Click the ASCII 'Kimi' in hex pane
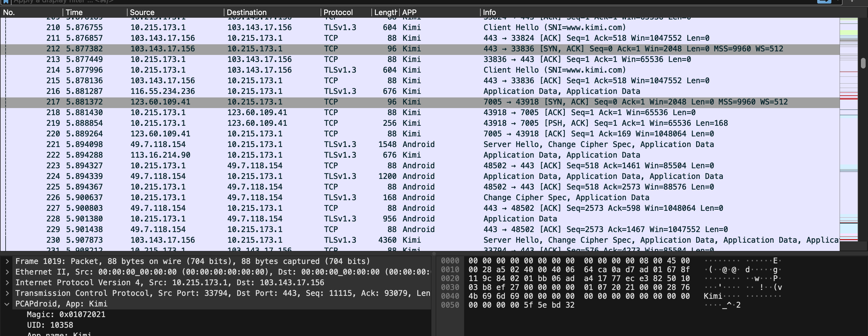The height and width of the screenshot is (336, 868). 713,296
